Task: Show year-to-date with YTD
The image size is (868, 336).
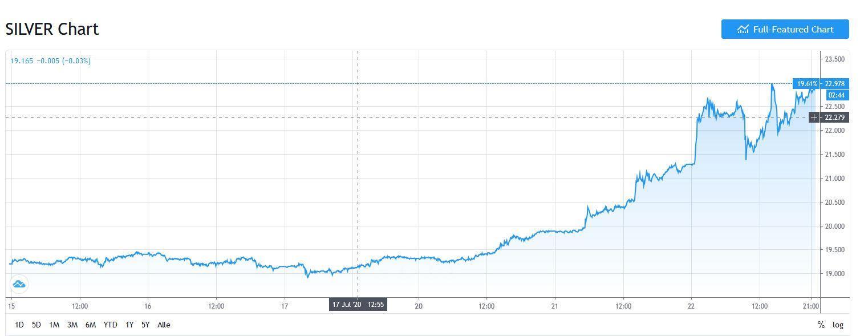Action: point(110,325)
